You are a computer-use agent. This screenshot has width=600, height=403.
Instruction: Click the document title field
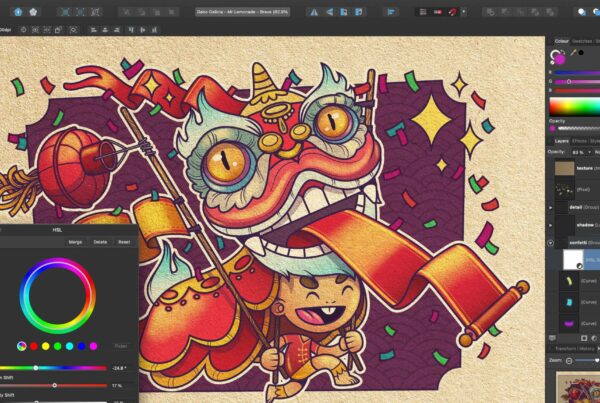242,12
